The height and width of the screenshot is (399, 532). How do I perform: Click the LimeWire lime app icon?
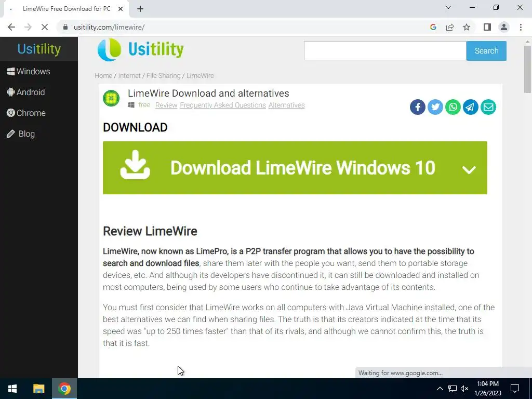111,98
